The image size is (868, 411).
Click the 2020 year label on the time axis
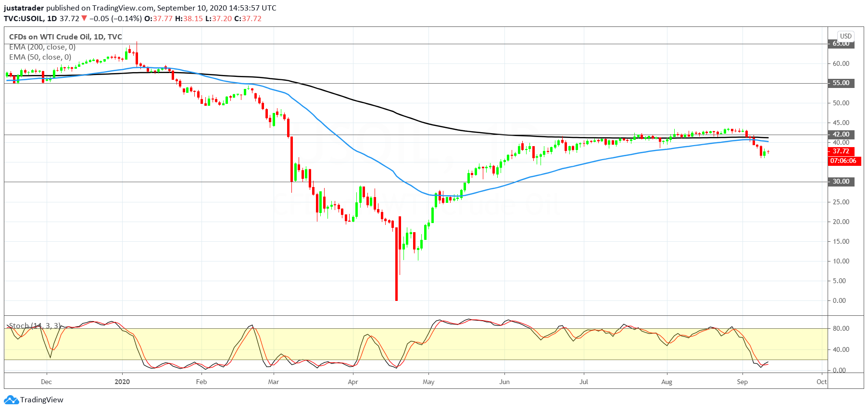click(x=122, y=382)
